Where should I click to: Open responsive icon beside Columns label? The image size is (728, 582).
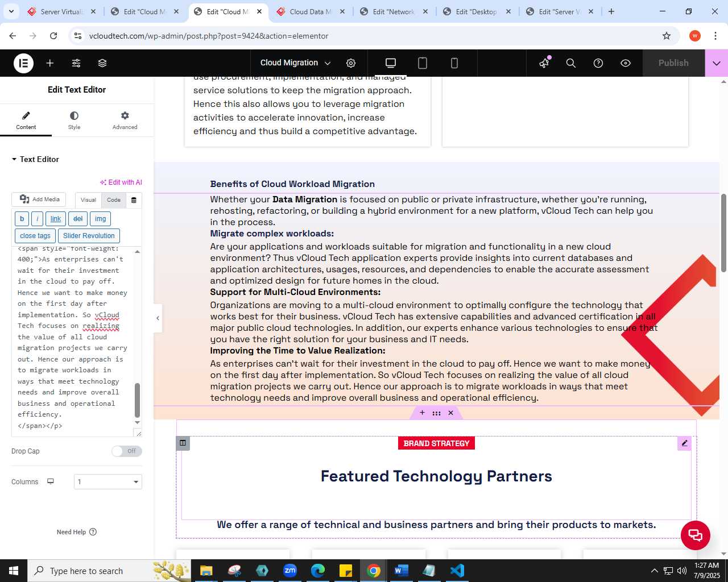tap(51, 481)
